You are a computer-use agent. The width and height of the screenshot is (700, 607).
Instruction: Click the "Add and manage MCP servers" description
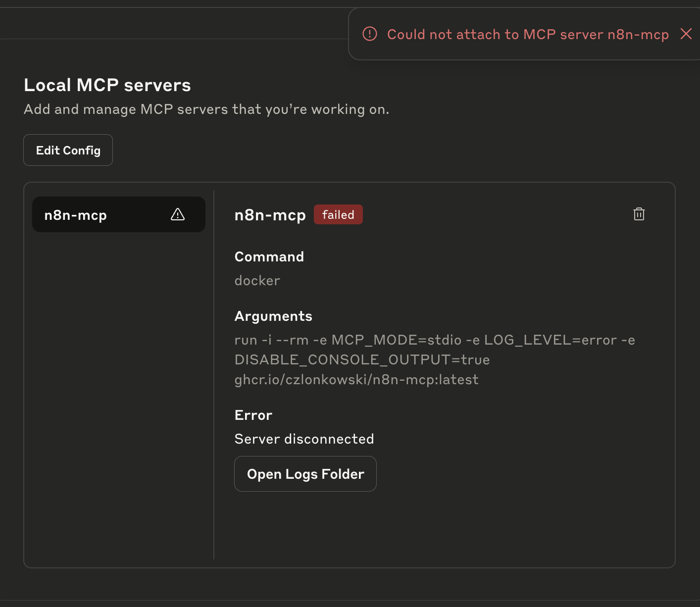tap(206, 109)
